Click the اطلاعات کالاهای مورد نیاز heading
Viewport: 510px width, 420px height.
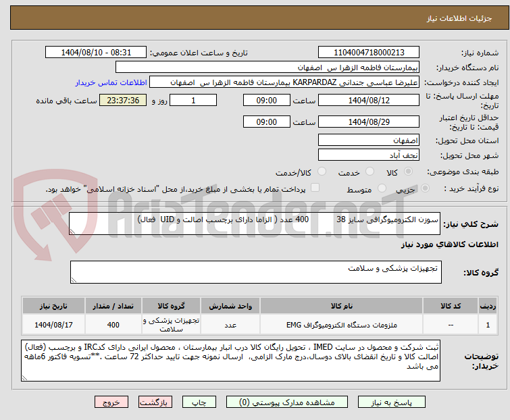point(449,244)
